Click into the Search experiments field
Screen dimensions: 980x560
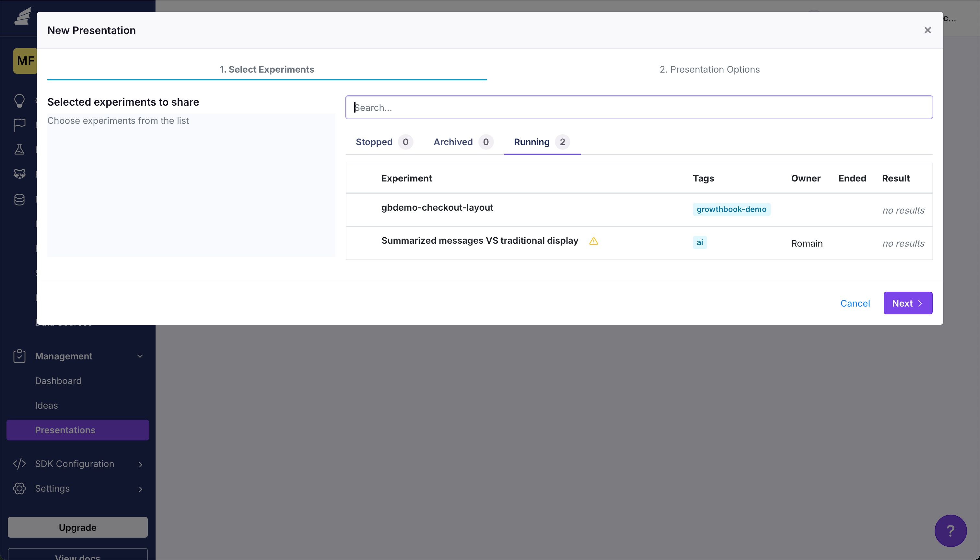click(638, 107)
